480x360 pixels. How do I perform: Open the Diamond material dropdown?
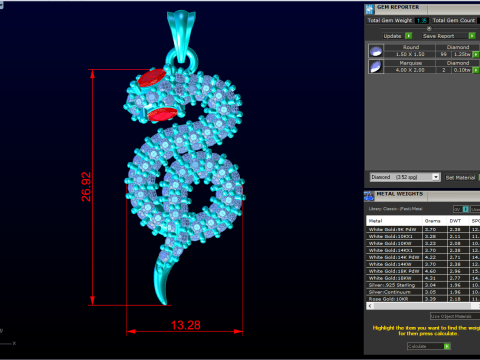pyautogui.click(x=436, y=177)
